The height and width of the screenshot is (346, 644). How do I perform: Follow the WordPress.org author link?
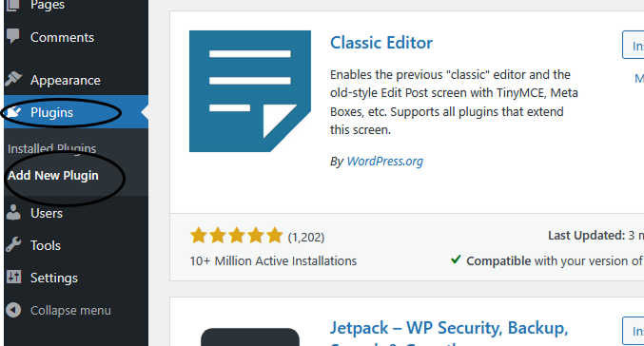(384, 161)
